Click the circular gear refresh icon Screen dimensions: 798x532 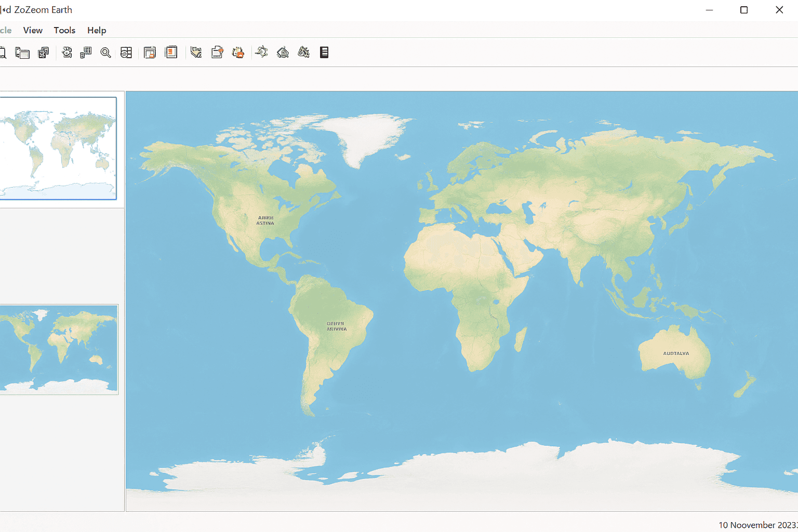click(x=67, y=52)
